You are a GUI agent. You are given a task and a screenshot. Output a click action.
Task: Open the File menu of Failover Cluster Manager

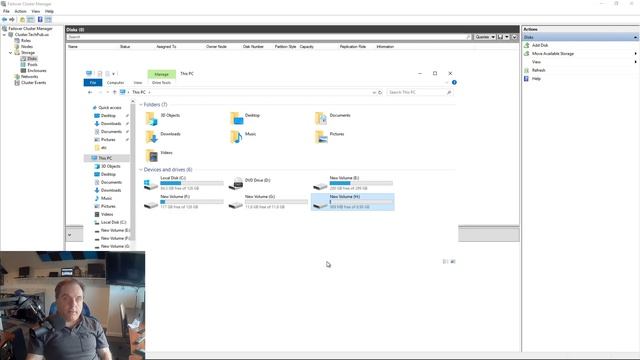pyautogui.click(x=6, y=11)
